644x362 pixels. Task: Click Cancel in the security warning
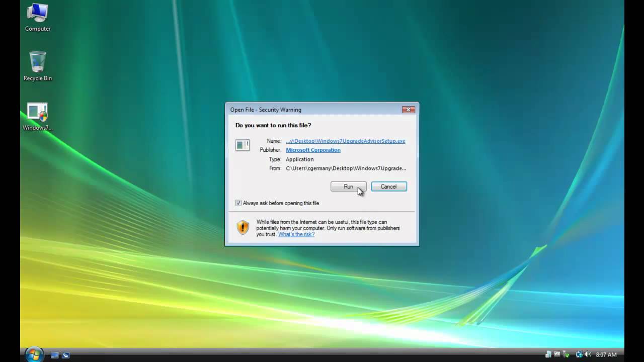point(388,187)
